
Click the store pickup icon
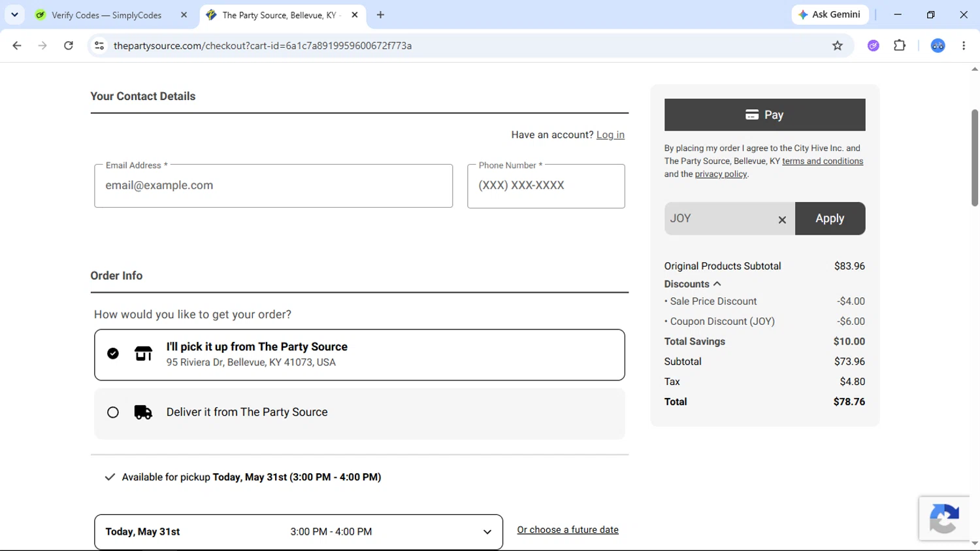(143, 354)
